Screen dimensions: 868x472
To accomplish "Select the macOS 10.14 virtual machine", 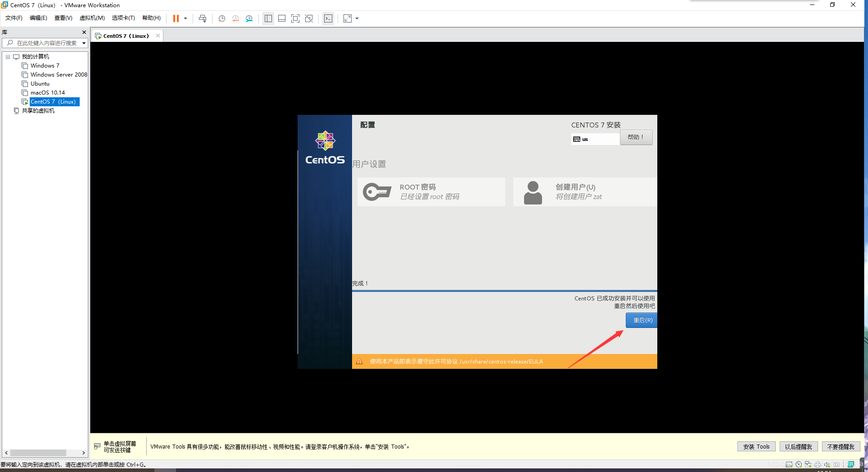I will click(48, 93).
